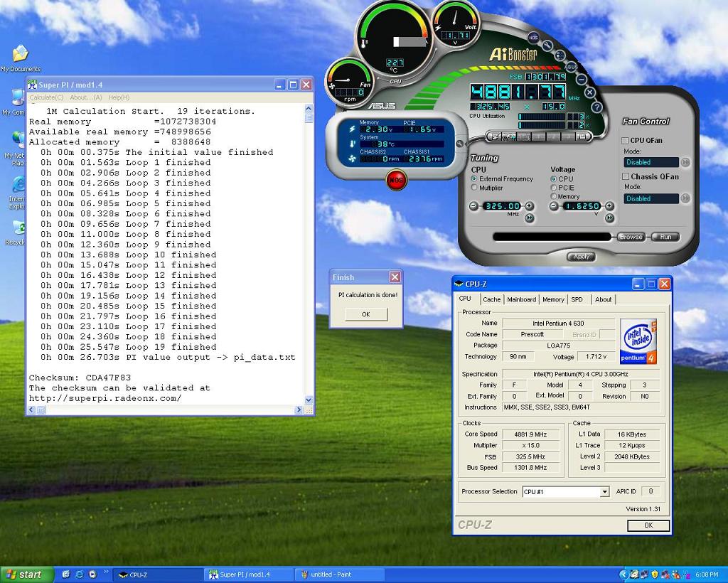Click the 325.00 MHz frequency display

pyautogui.click(x=501, y=206)
